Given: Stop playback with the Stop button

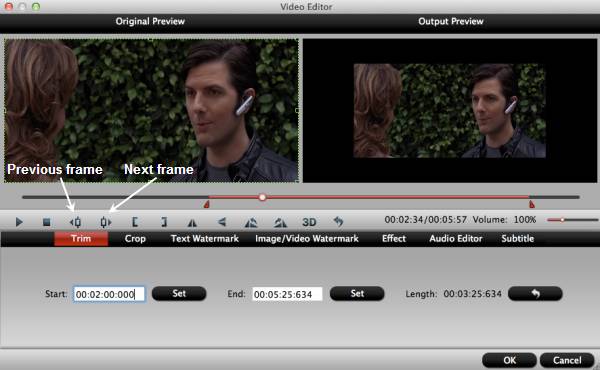Looking at the screenshot, I should point(47,222).
